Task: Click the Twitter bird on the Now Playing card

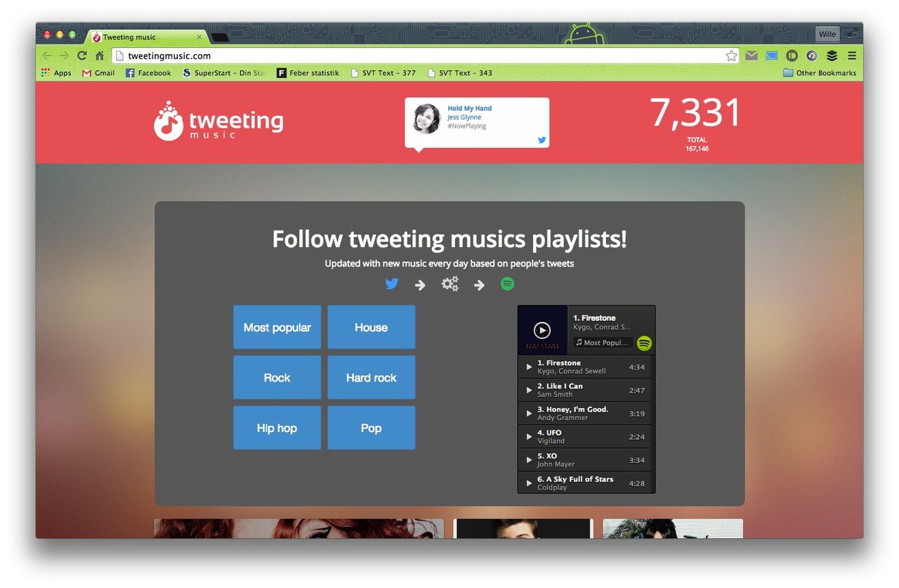Action: 541,140
